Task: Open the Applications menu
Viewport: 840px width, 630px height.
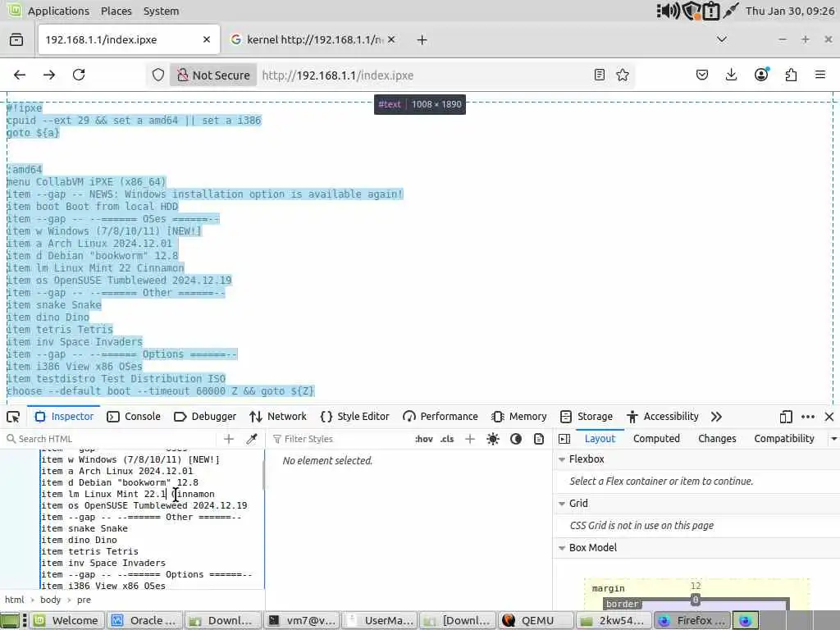Action: pyautogui.click(x=58, y=11)
